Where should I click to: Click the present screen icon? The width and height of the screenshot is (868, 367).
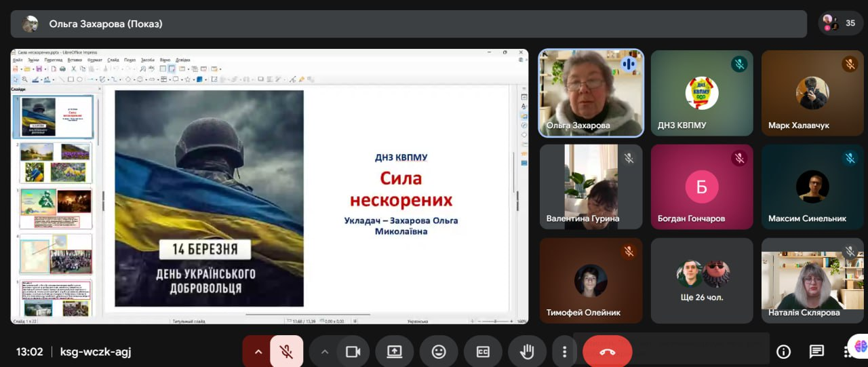[x=395, y=351]
